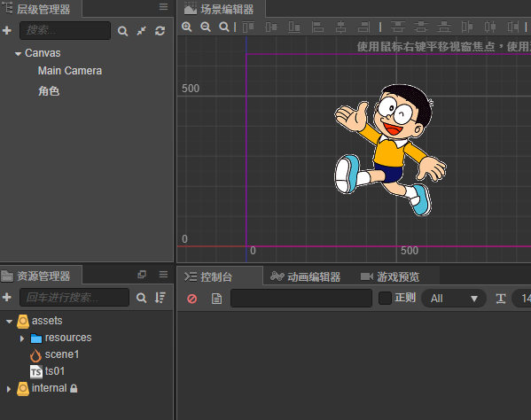
Task: Select the 角色 node
Action: click(x=49, y=91)
